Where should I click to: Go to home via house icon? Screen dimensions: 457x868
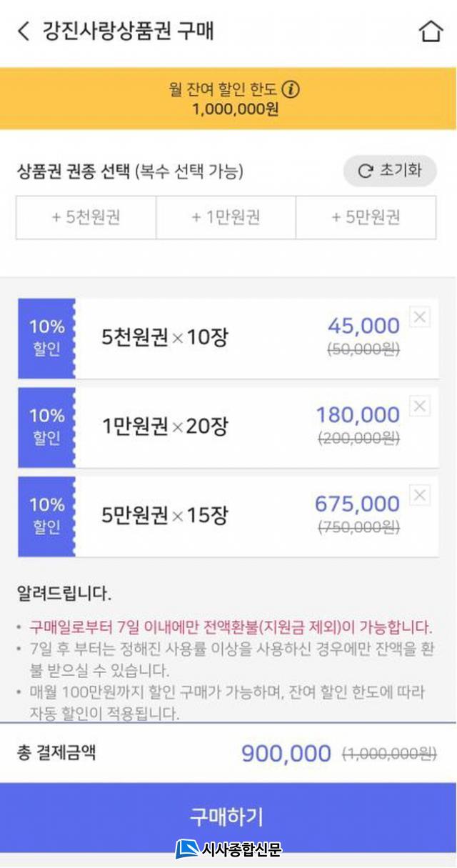pyautogui.click(x=431, y=31)
